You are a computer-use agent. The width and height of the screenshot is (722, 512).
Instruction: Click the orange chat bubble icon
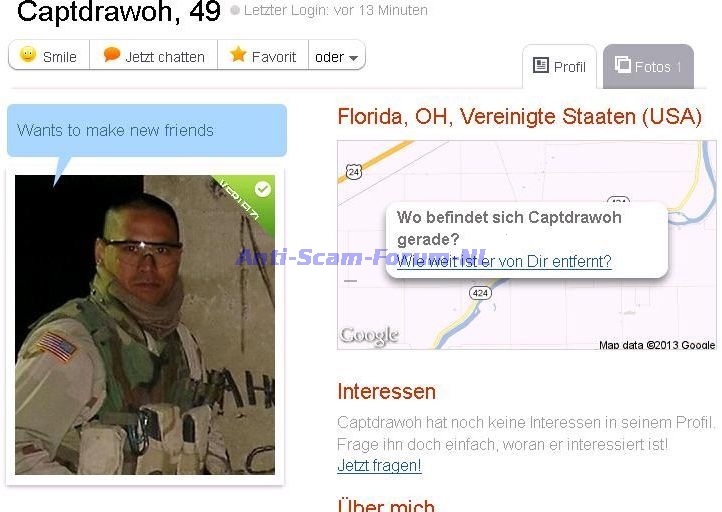coord(112,54)
